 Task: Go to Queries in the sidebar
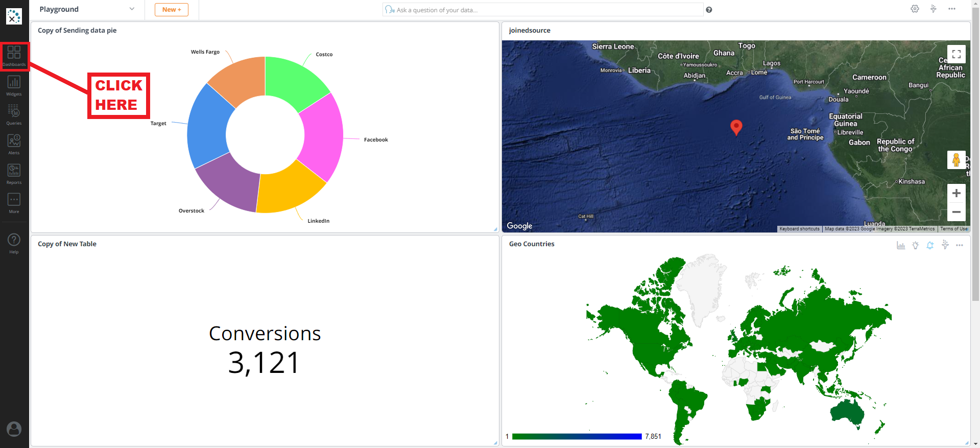click(14, 114)
